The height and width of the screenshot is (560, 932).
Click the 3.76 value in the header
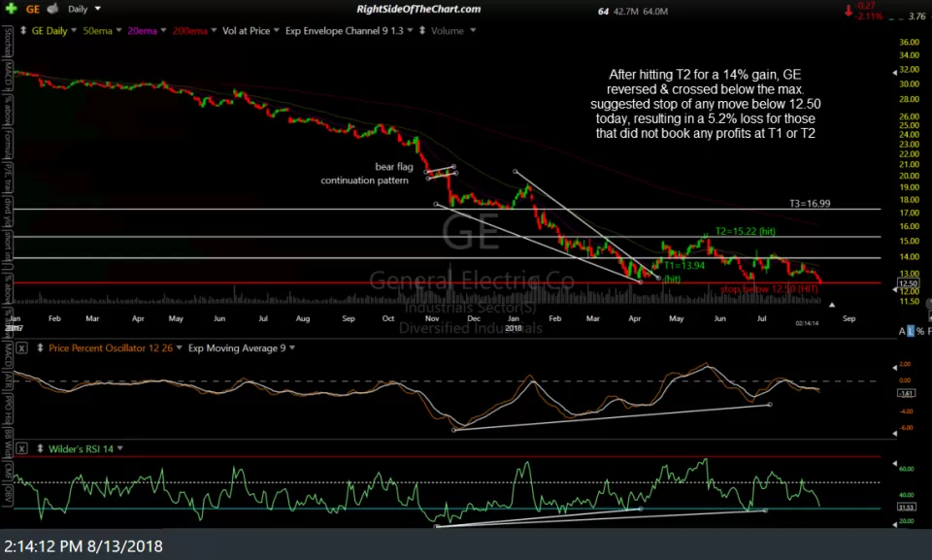[917, 16]
